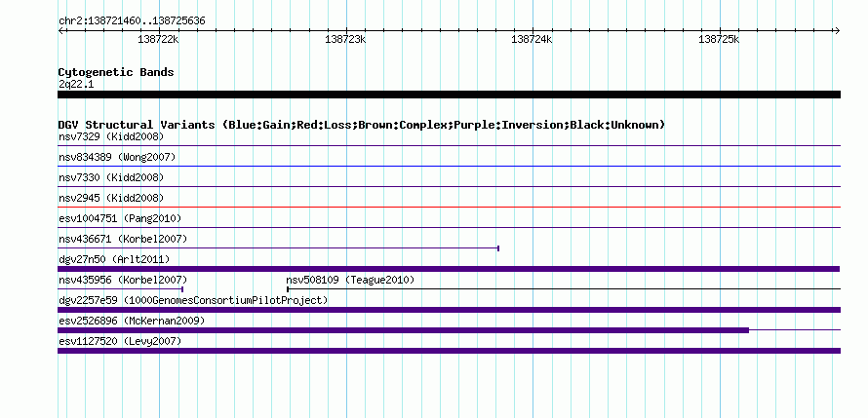Click the nsv7329 (Kidd2008) variant label
Image resolution: width=868 pixels, height=418 pixels.
(111, 136)
